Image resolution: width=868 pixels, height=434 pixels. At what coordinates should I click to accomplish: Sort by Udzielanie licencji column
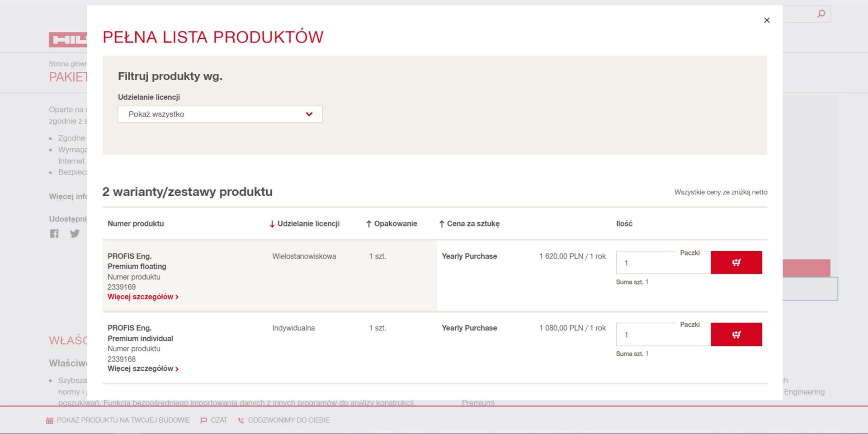(x=305, y=224)
